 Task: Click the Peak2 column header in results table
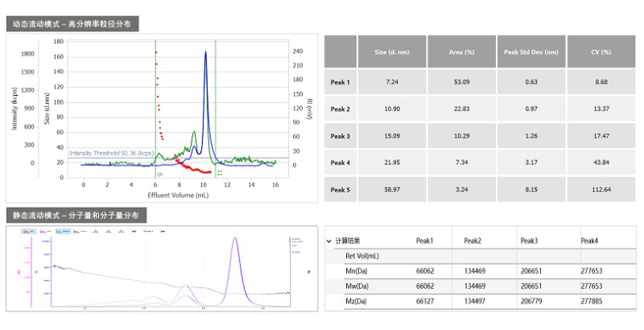click(474, 241)
